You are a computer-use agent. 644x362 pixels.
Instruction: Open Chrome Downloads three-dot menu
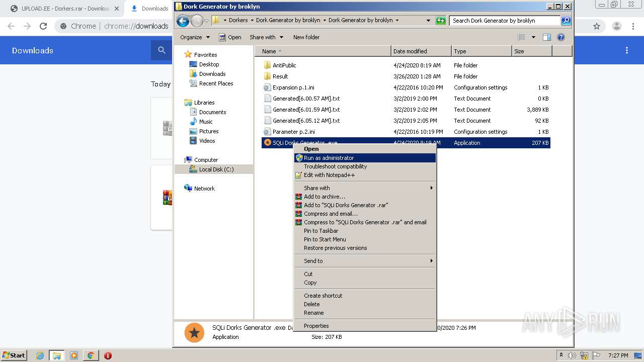coord(627,50)
